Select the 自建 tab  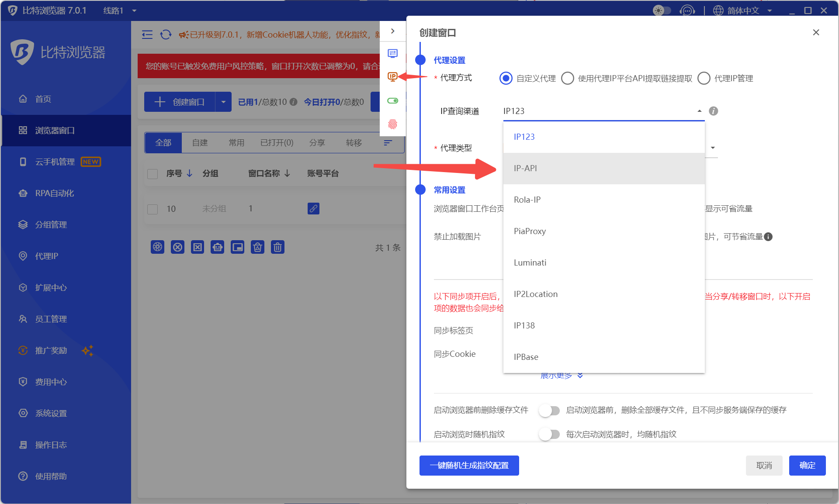point(200,143)
